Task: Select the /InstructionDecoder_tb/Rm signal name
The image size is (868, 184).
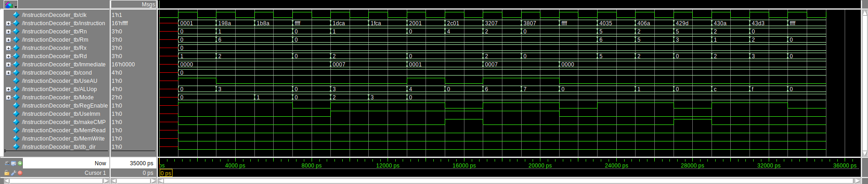Action: (55, 40)
